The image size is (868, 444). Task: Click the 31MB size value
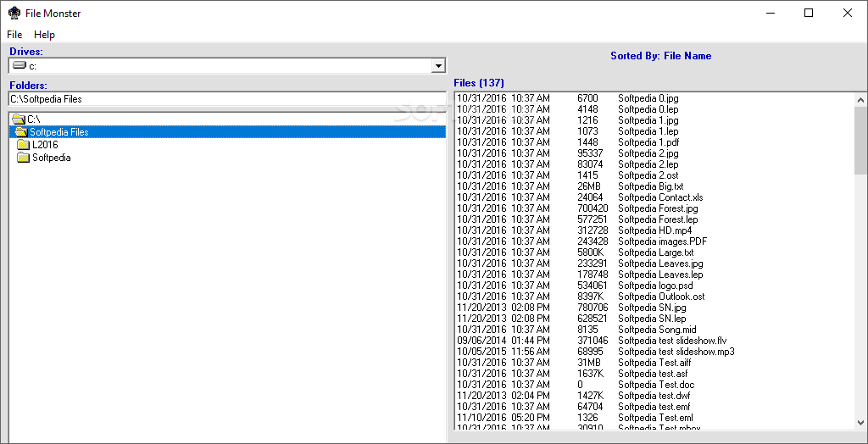coord(589,363)
